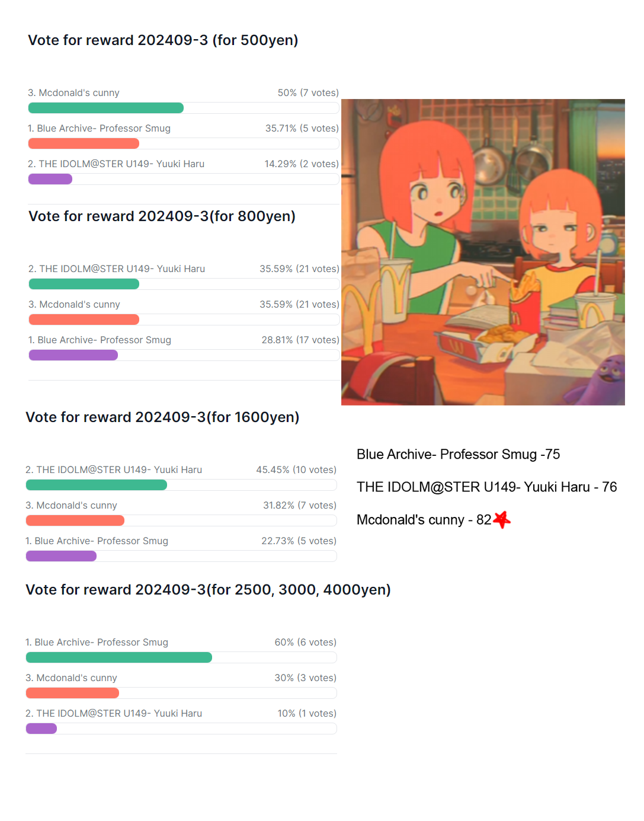Click the Mcdonald's option label at 30%
The width and height of the screenshot is (644, 821).
tap(71, 678)
